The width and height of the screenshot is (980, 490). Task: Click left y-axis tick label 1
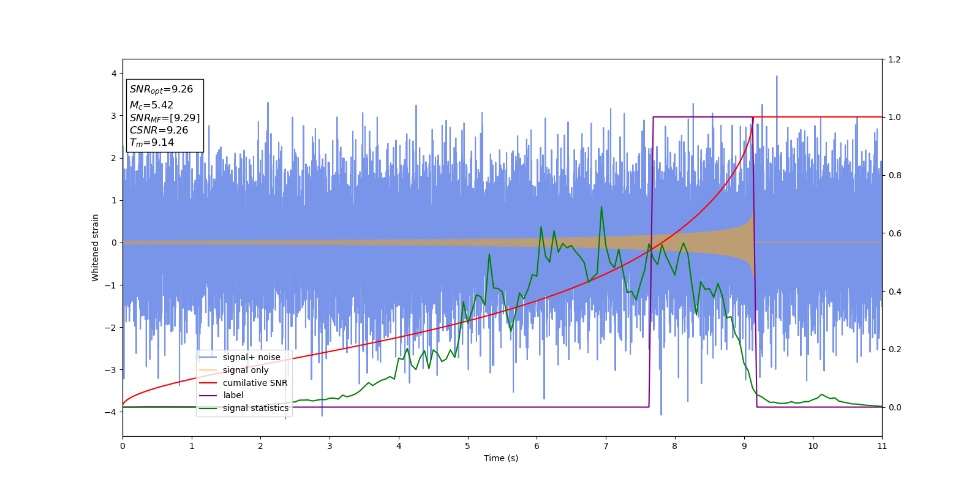(x=113, y=200)
